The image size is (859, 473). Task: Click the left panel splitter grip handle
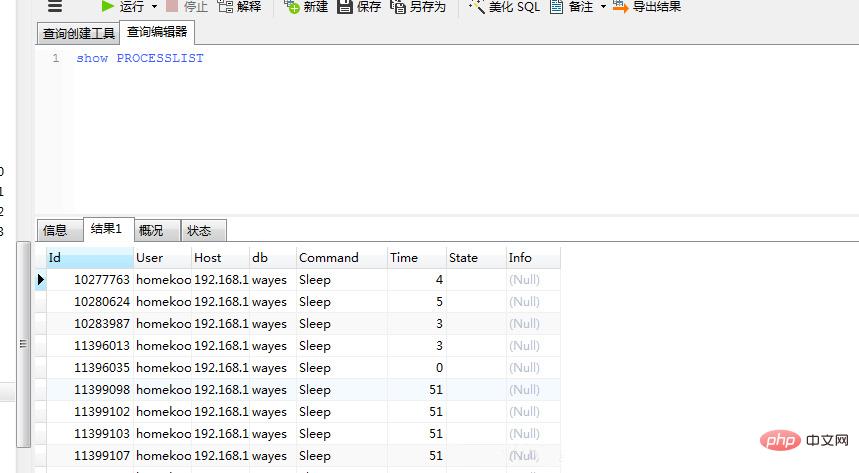(23, 344)
